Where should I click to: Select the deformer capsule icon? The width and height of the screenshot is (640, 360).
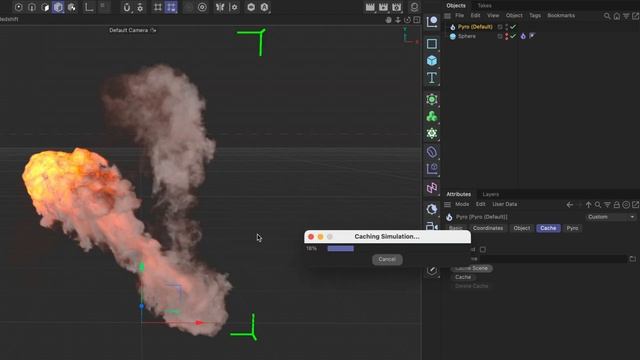tap(432, 152)
